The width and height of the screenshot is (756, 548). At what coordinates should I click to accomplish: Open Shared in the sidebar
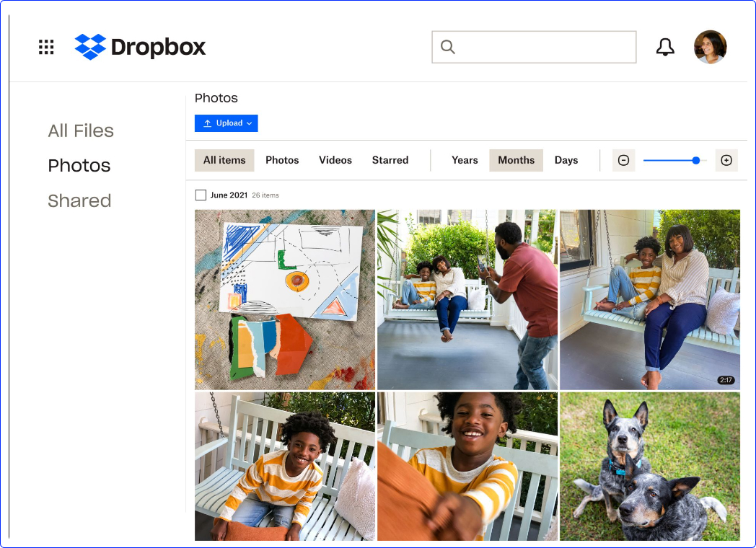[79, 201]
